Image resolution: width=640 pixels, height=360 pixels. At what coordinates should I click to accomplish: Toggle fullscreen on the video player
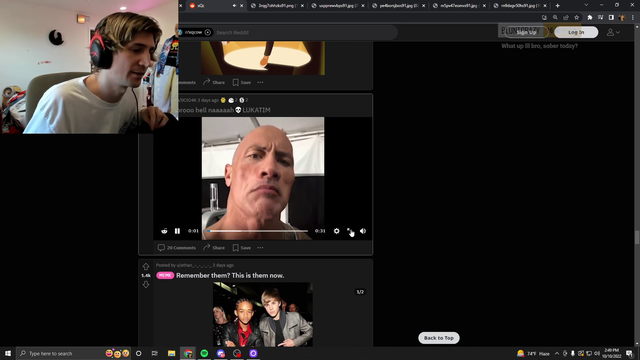pyautogui.click(x=350, y=231)
